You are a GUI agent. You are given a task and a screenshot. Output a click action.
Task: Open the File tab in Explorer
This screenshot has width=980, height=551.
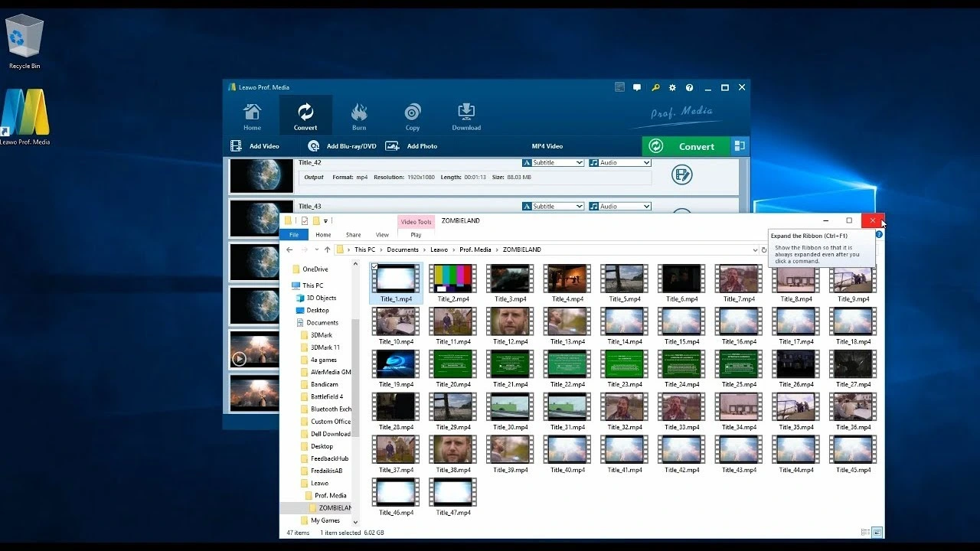tap(294, 235)
